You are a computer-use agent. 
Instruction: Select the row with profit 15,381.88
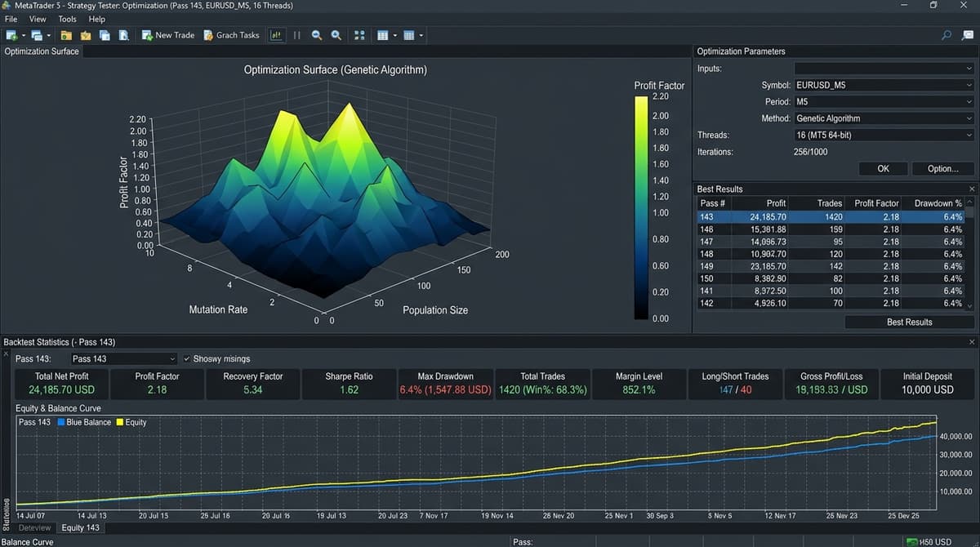click(831, 229)
